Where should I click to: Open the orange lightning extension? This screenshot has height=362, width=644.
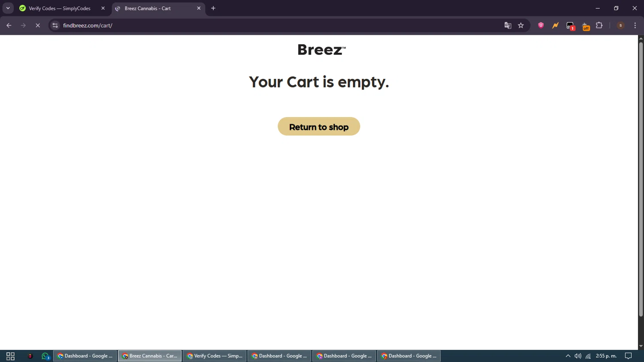pyautogui.click(x=556, y=25)
